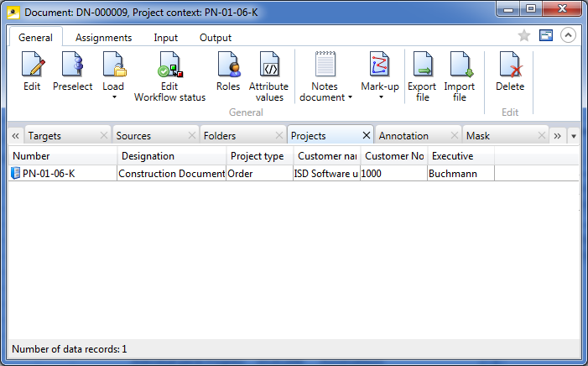This screenshot has height=366, width=588.
Task: Click the Edit document icon
Action: (33, 65)
